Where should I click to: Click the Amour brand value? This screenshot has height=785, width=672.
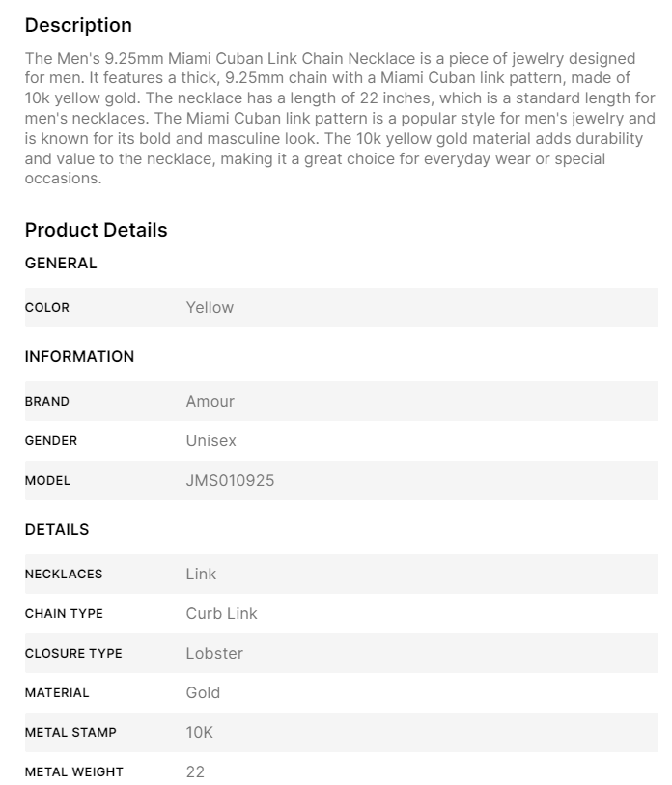[210, 401]
